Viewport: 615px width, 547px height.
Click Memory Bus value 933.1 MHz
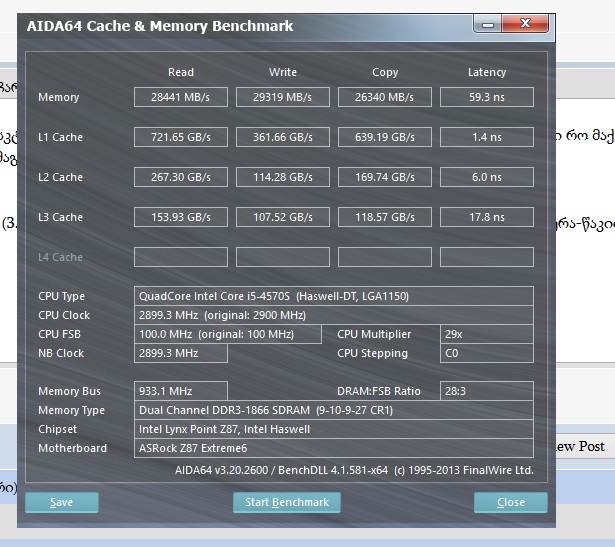tap(181, 391)
